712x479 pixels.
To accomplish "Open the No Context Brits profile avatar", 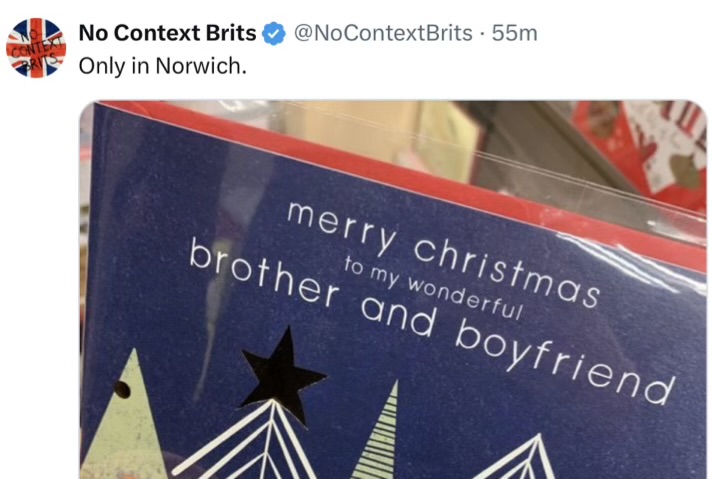I will (x=36, y=47).
